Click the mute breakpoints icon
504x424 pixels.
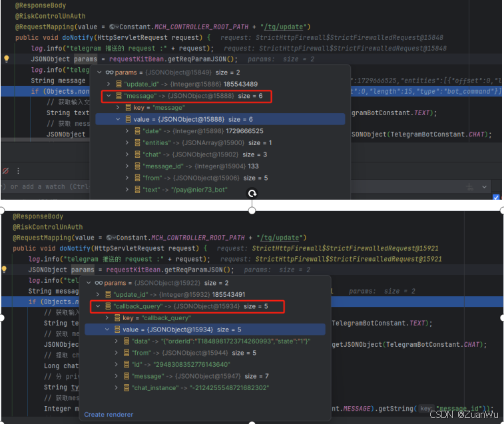(5, 170)
